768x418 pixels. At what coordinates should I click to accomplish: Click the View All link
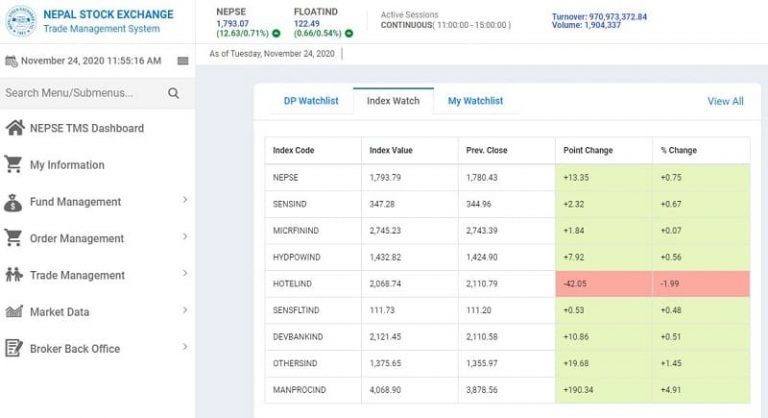[x=725, y=101]
